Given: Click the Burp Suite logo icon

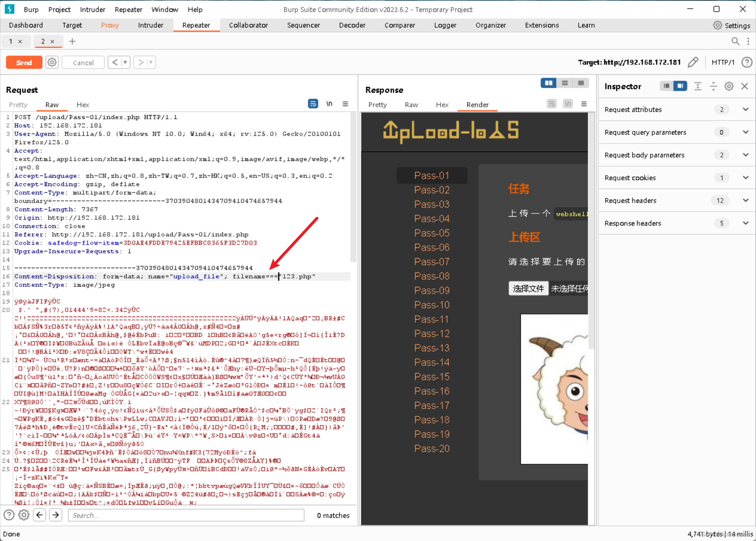Looking at the screenshot, I should pos(9,9).
